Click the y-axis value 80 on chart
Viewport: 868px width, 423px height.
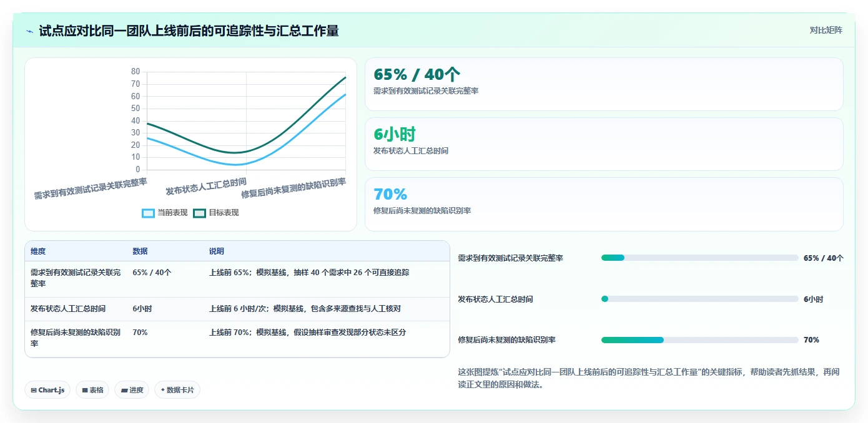(x=136, y=72)
